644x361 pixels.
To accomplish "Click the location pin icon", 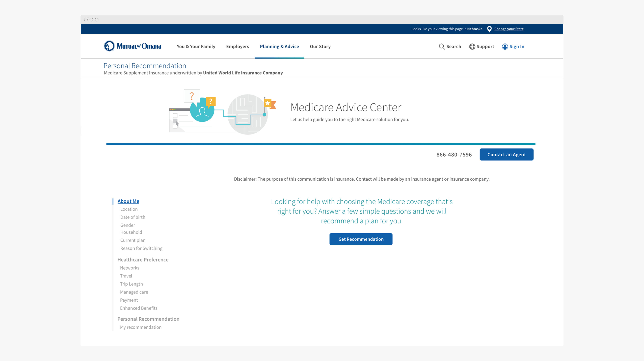I will [489, 29].
